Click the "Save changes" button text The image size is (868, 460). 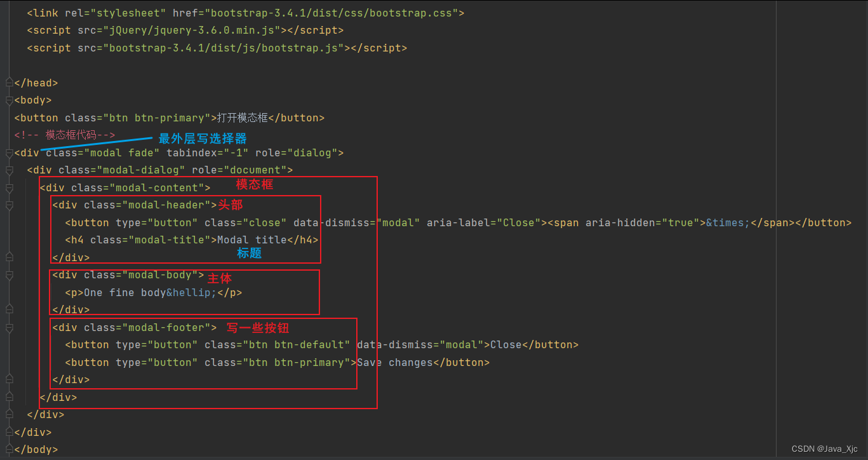click(x=395, y=363)
